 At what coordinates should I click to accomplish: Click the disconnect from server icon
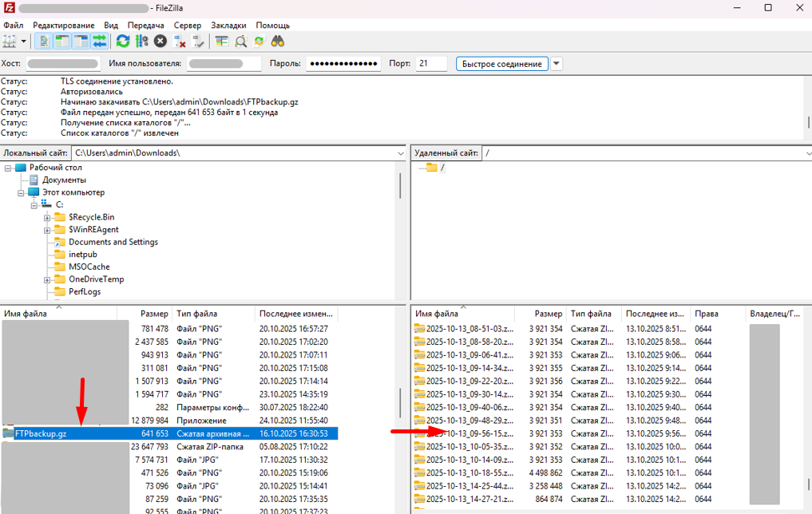click(180, 42)
